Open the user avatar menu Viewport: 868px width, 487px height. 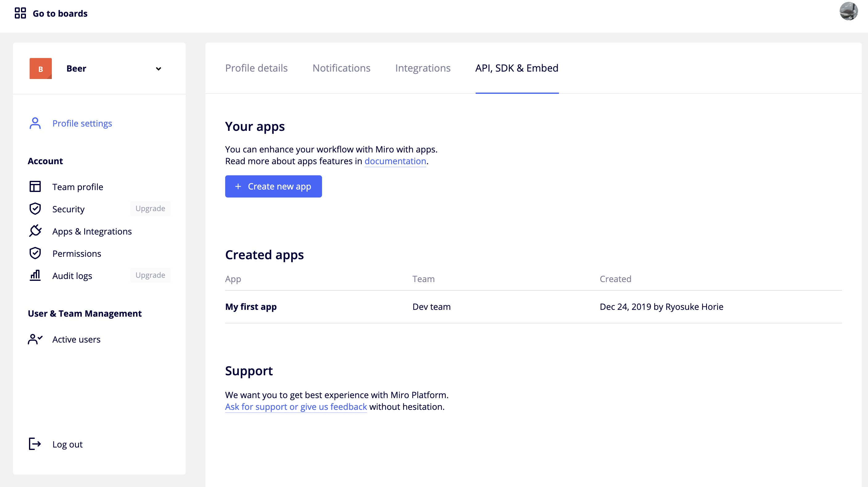pos(848,12)
